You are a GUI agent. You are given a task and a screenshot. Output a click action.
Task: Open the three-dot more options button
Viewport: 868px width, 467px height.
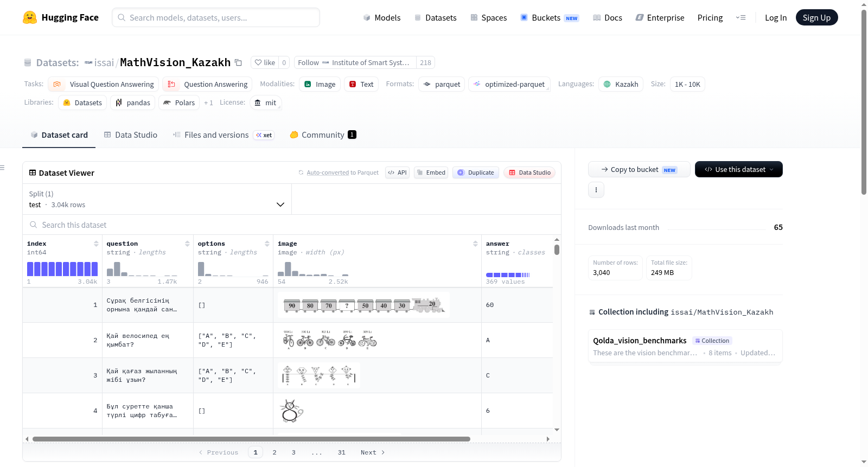point(596,190)
